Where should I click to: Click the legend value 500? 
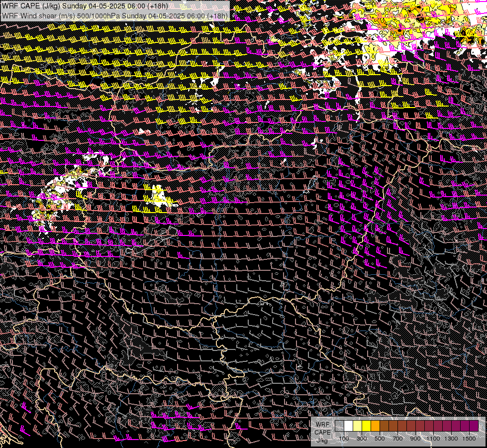(x=380, y=439)
